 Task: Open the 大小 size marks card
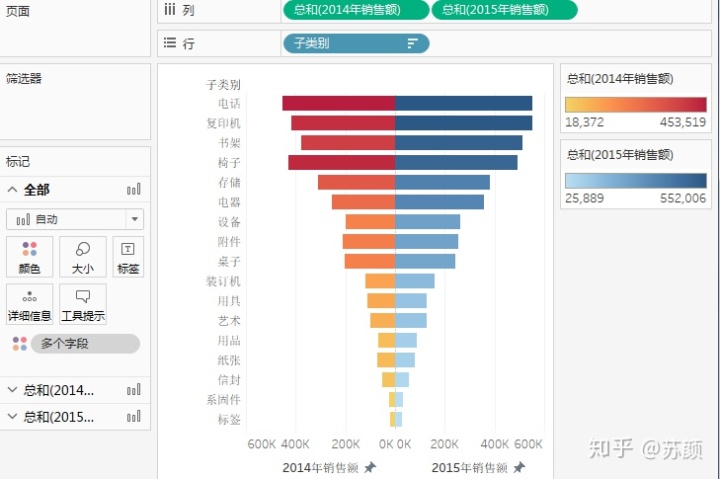83,257
